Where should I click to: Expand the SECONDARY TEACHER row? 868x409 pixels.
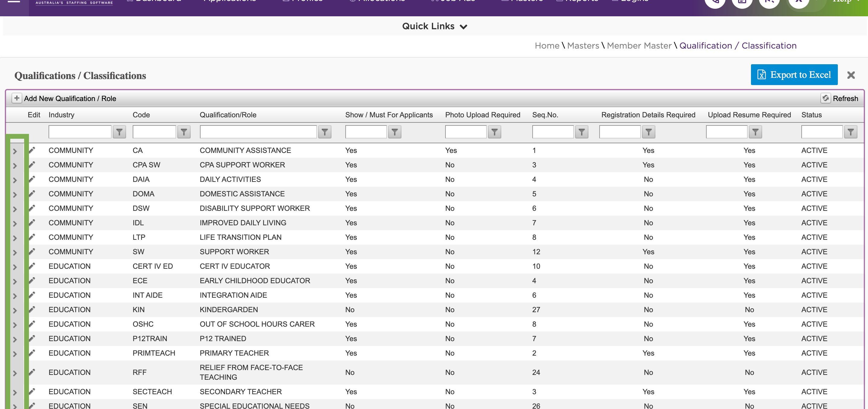click(15, 392)
